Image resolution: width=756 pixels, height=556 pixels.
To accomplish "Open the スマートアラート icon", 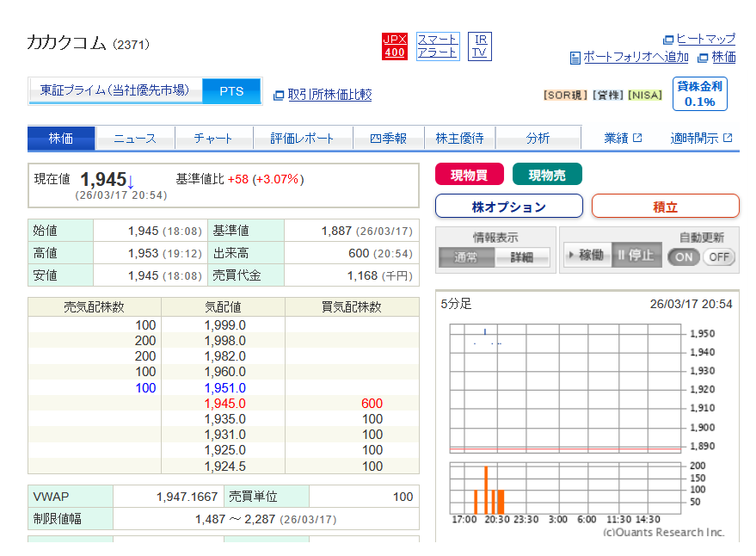I will [438, 46].
